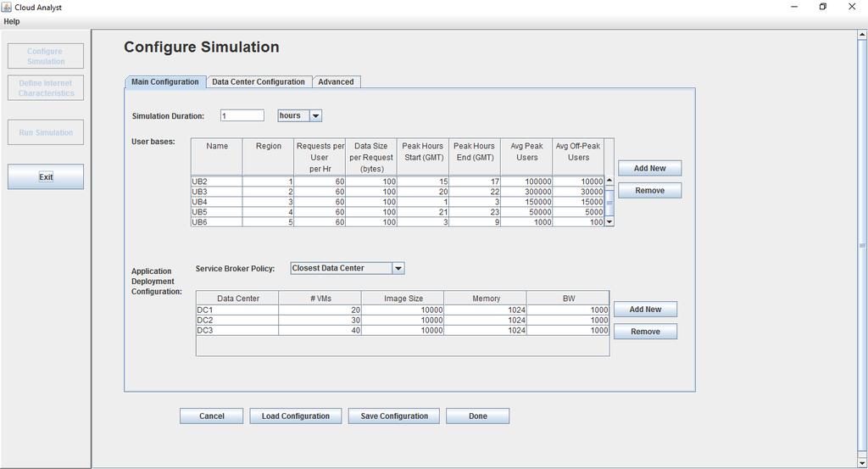Click UB4 Avg Peak Users value 150000
Image resolution: width=868 pixels, height=469 pixels.
[526, 202]
